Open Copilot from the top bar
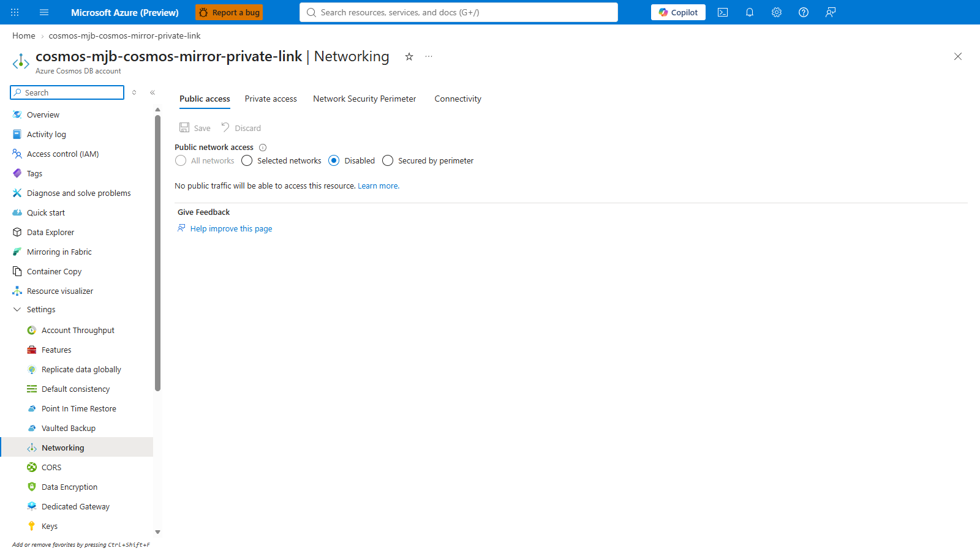The image size is (980, 551). click(x=678, y=12)
